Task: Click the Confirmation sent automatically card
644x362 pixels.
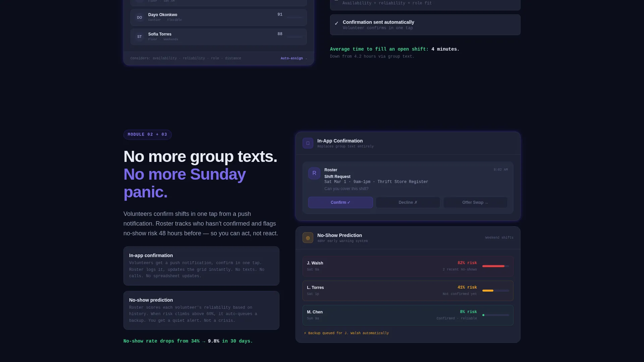Action: pyautogui.click(x=425, y=25)
